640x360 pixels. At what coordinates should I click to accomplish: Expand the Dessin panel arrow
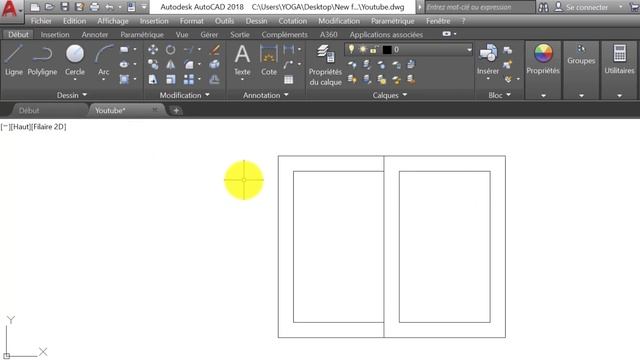click(84, 95)
